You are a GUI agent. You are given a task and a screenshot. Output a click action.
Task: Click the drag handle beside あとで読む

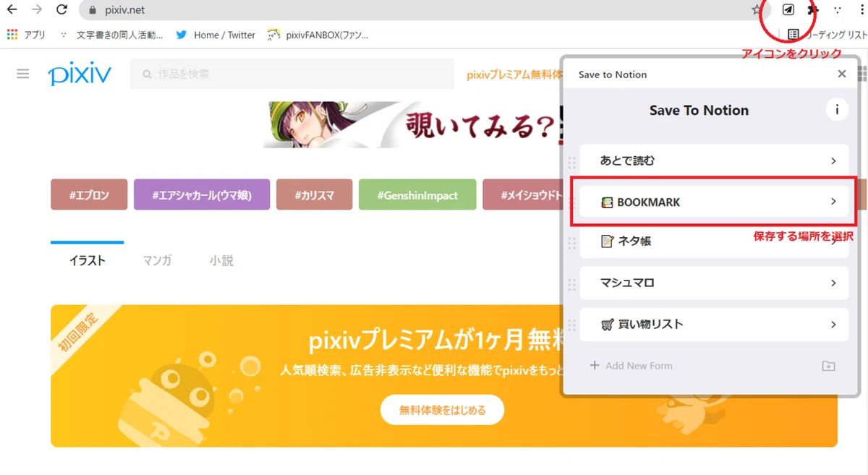[x=571, y=161]
